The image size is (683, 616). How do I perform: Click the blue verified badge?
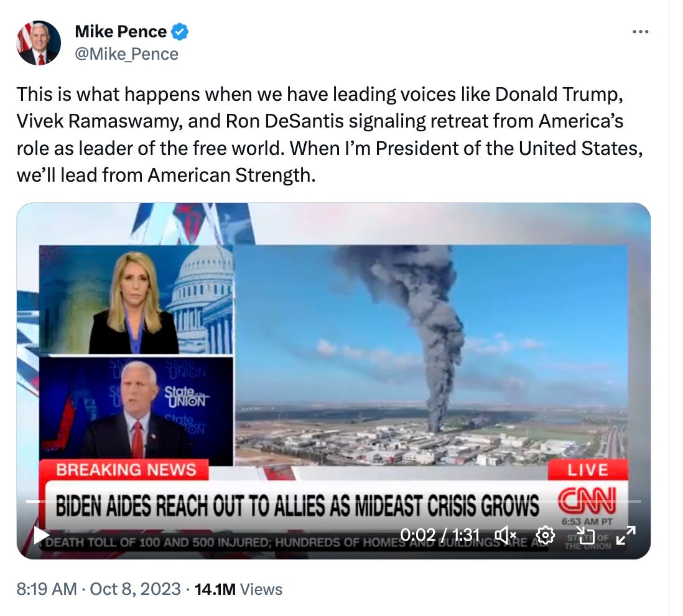(x=180, y=32)
